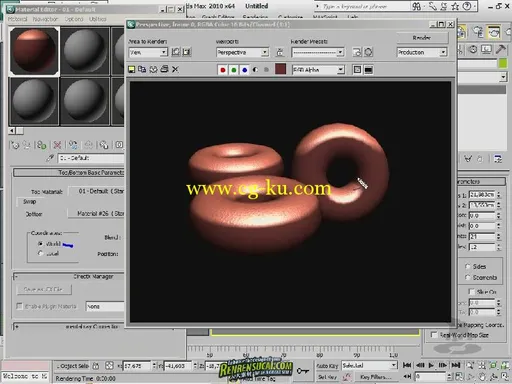Click the Clear (X) icon in render toolbar
Image resolution: width=512 pixels, height=384 pixels.
(175, 69)
